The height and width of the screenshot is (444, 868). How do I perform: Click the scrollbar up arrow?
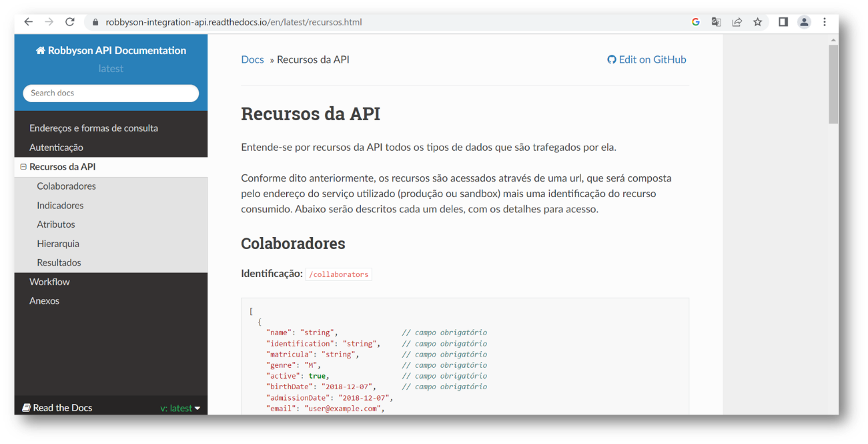point(833,39)
